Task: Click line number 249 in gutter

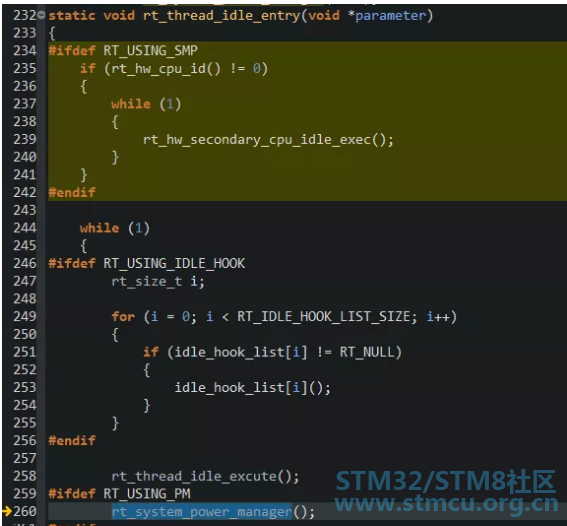Action: click(x=25, y=317)
